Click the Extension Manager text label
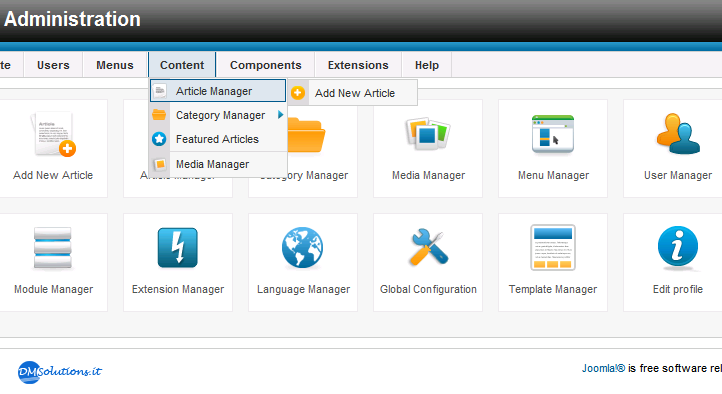This screenshot has width=722, height=394. pyautogui.click(x=178, y=289)
